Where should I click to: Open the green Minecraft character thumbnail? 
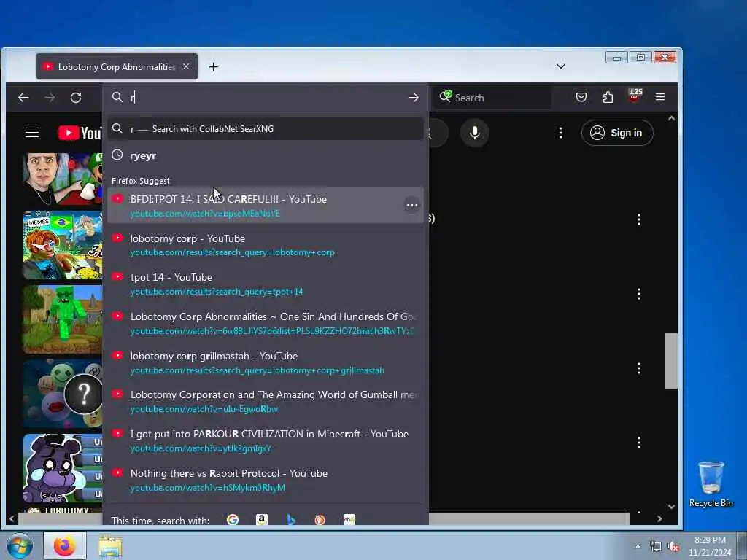tap(63, 319)
